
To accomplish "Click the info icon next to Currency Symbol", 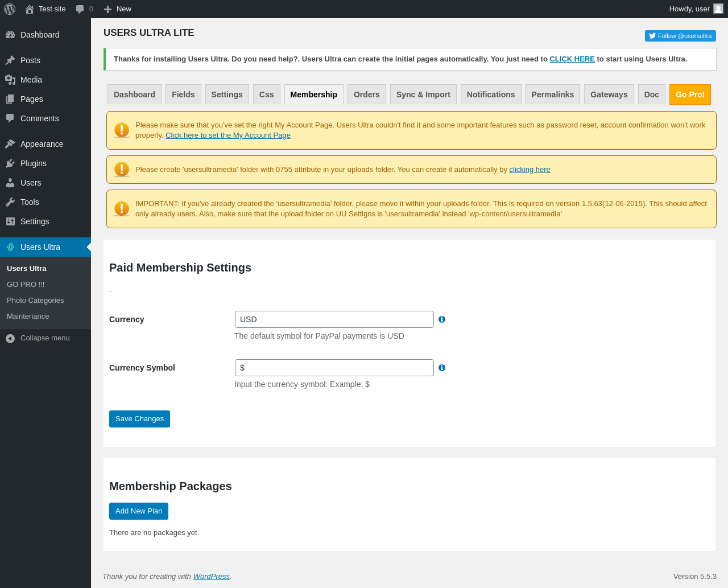I will click(x=442, y=368).
